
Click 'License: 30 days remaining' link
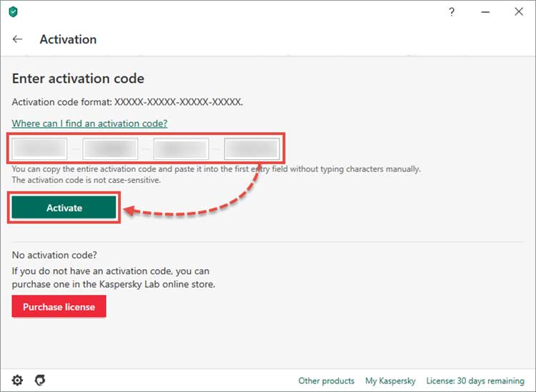pos(475,381)
